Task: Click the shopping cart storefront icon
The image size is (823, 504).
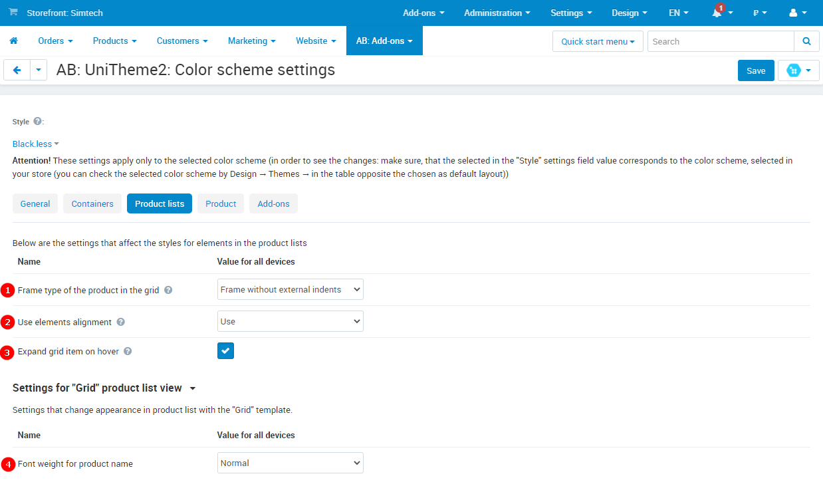Action: pyautogui.click(x=13, y=13)
